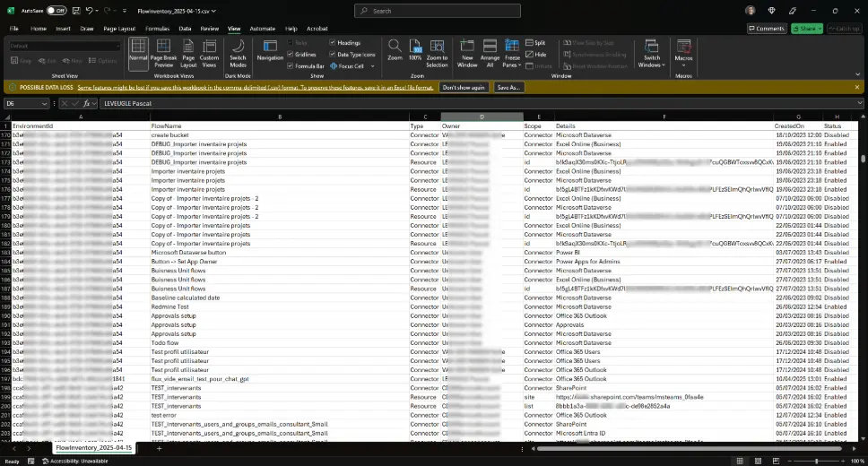Open the Name Box dropdown
Viewport: 868px width, 466px height.
point(44,103)
